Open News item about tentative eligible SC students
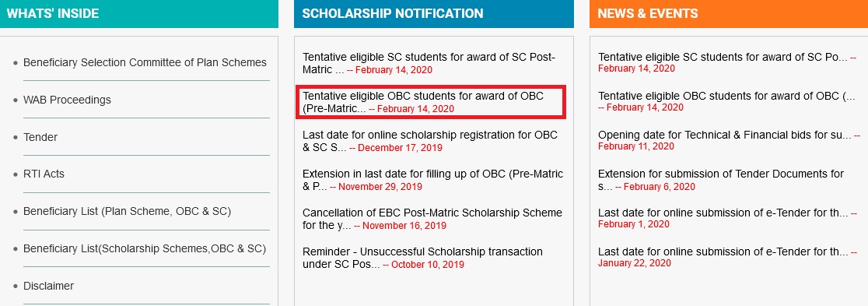Screen dimensions: 868x306 pos(727,62)
